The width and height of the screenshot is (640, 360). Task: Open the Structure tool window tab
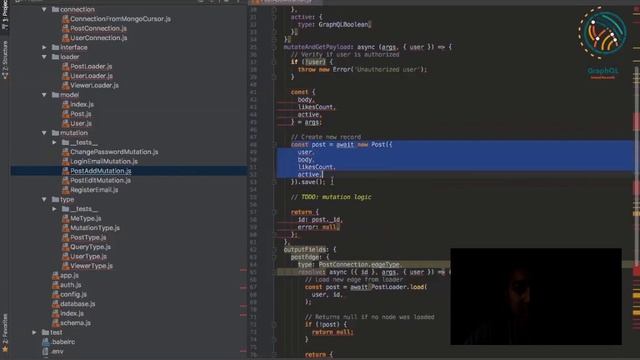coord(5,60)
